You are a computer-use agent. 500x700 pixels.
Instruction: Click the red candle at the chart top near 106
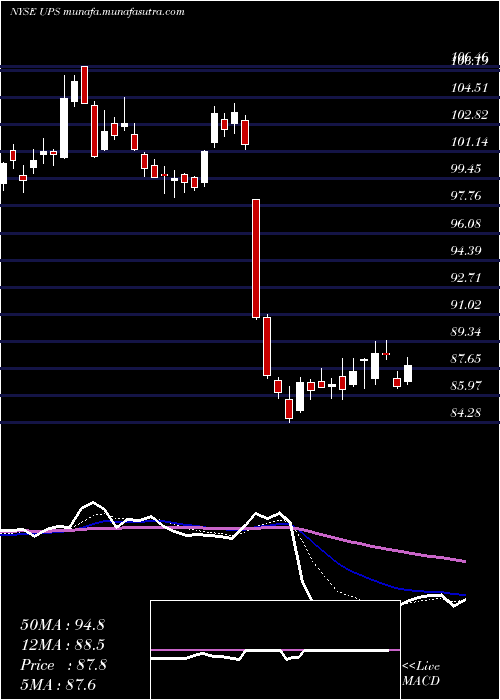84,84
